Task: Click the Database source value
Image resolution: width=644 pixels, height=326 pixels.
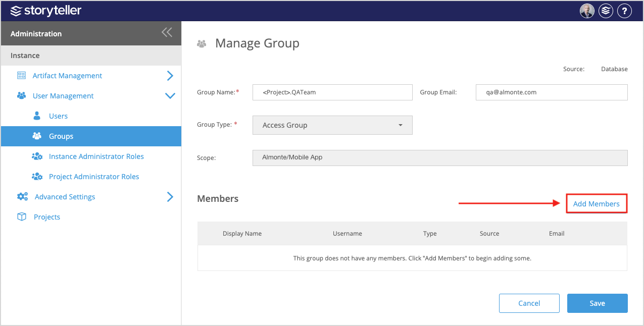Action: (x=614, y=69)
